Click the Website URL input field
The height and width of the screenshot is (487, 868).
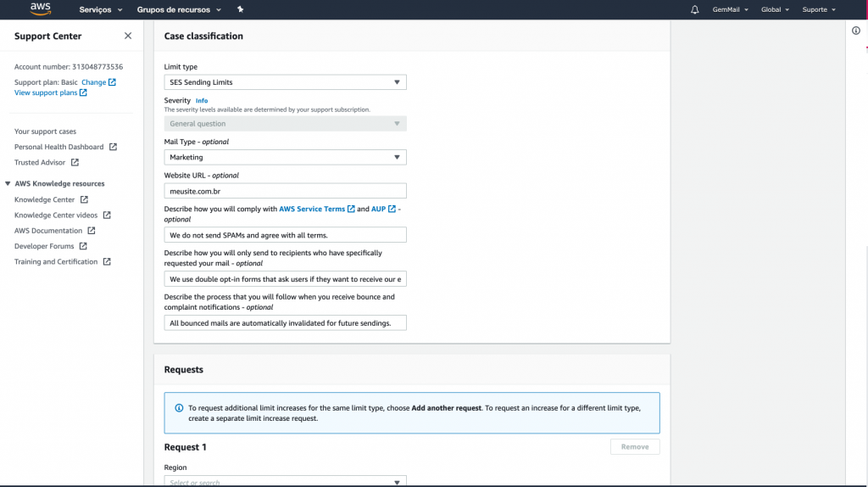[285, 191]
